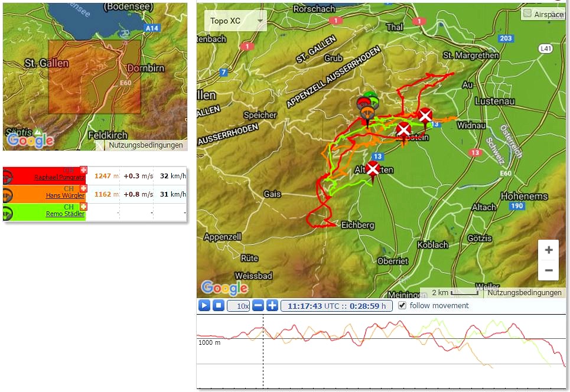Screen dimensions: 570x392
Task: Click the Widnau map label
Action: pyautogui.click(x=471, y=125)
